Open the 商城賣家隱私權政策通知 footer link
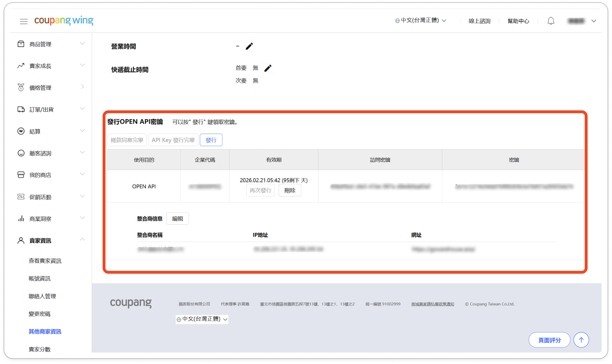Screen dimensions: 612x364 click(x=432, y=304)
